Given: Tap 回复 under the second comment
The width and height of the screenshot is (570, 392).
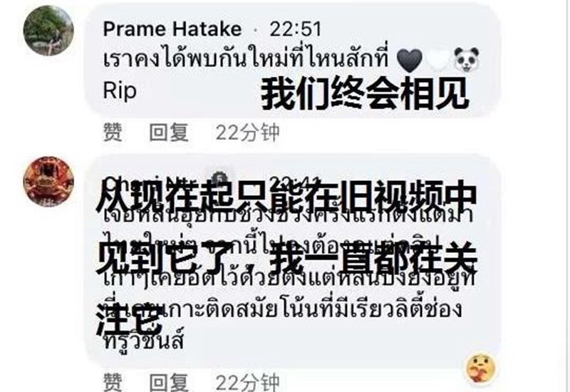Looking at the screenshot, I should 169,382.
